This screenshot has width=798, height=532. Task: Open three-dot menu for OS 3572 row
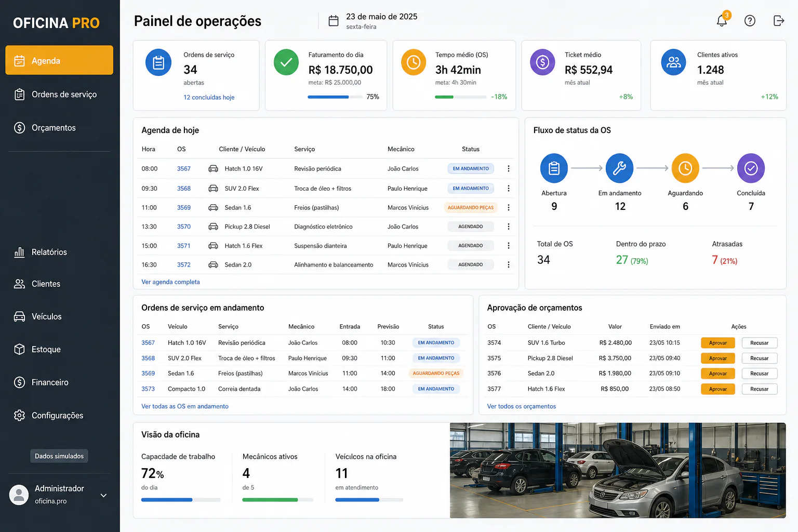(508, 264)
